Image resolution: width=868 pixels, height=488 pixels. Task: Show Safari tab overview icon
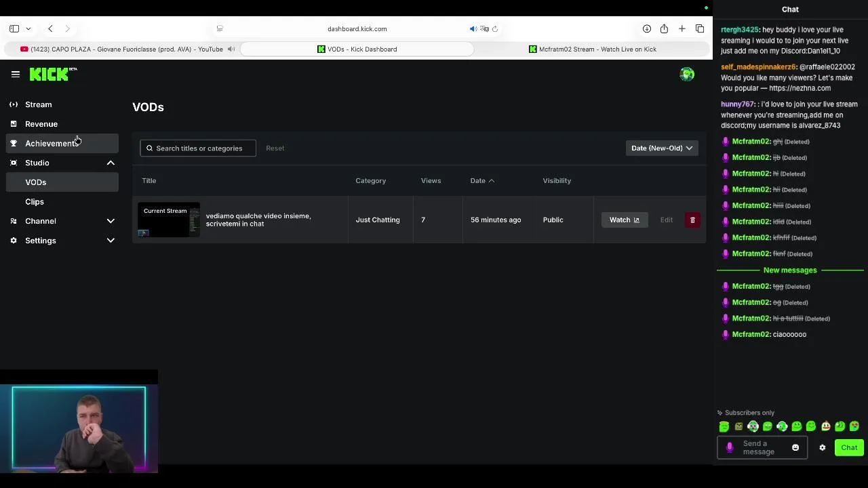[700, 28]
